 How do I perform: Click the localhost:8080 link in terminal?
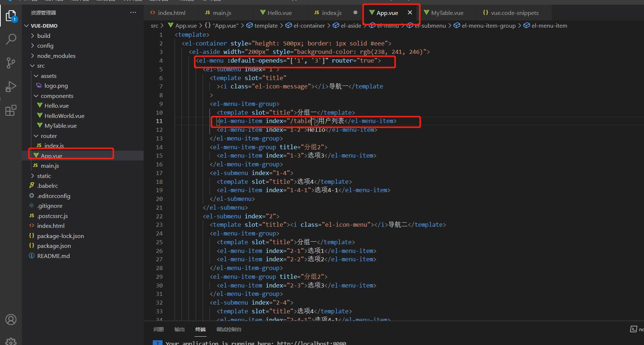311,343
